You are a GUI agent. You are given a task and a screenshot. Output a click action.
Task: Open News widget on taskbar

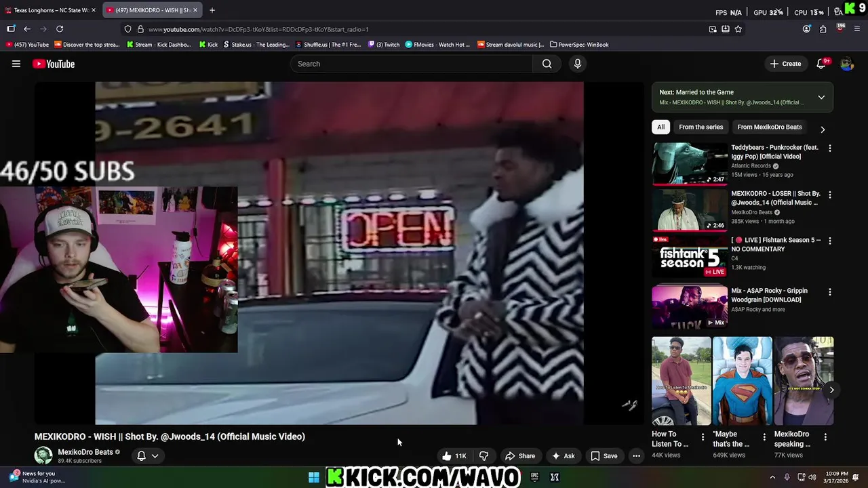pos(37,477)
